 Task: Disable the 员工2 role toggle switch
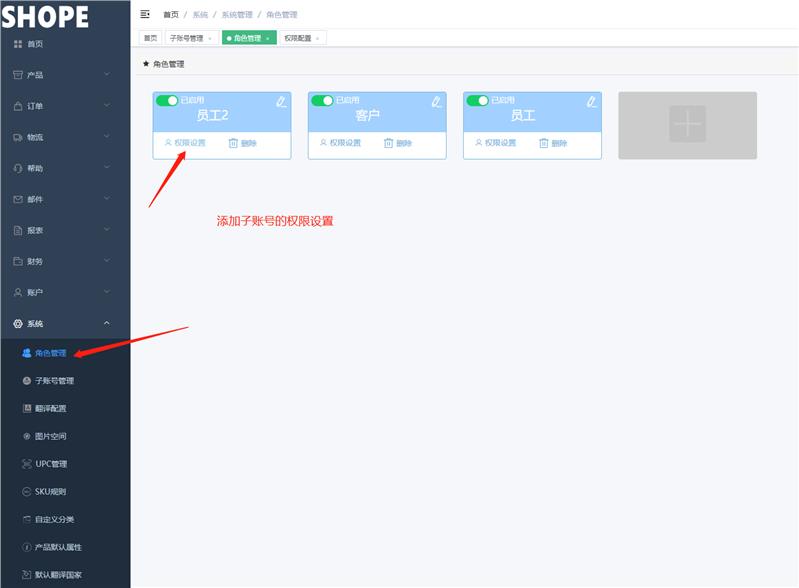(x=167, y=100)
